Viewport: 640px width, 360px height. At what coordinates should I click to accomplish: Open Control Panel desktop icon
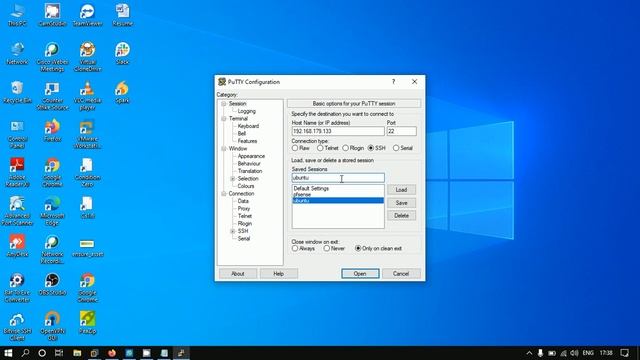pos(17,134)
